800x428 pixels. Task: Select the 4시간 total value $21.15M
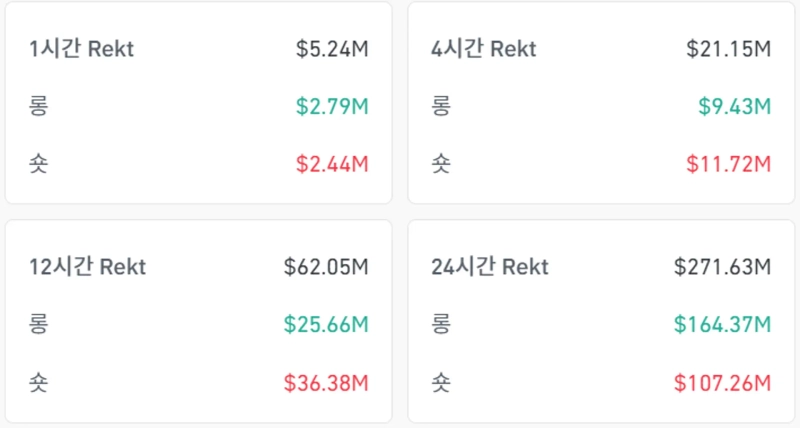pyautogui.click(x=728, y=49)
